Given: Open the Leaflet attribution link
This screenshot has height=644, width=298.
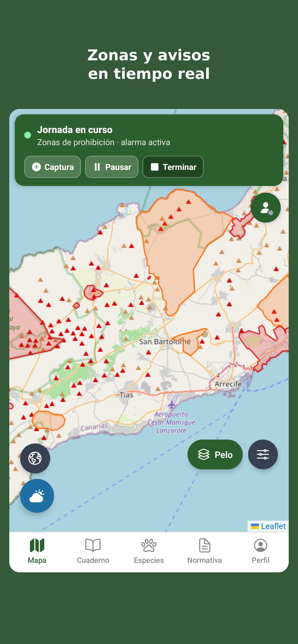Looking at the screenshot, I should 273,526.
